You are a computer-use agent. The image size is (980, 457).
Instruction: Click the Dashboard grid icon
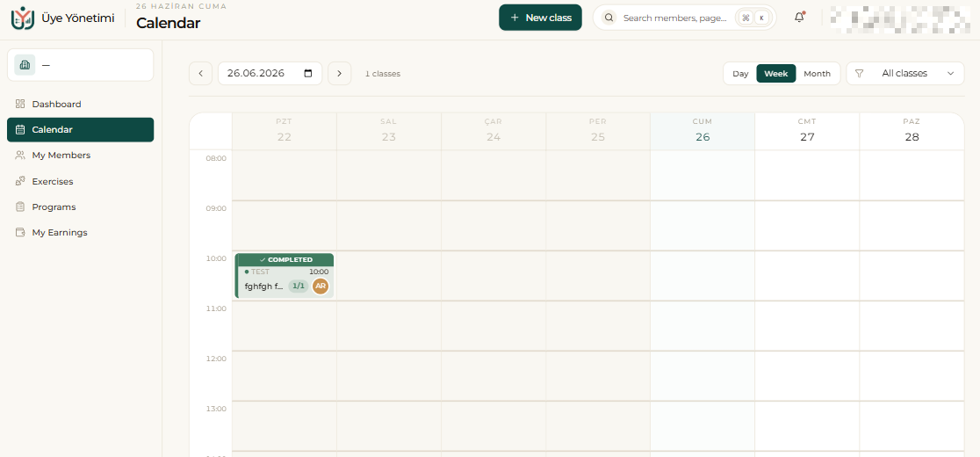tap(20, 104)
